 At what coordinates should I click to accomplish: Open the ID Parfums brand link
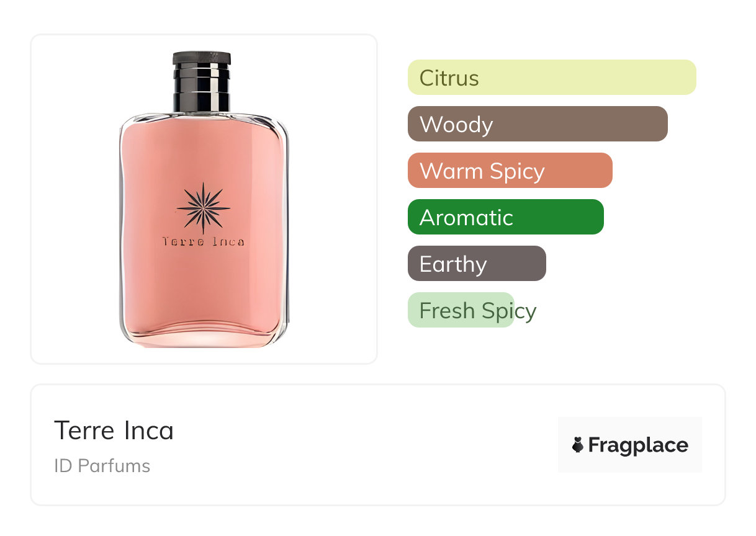(102, 466)
